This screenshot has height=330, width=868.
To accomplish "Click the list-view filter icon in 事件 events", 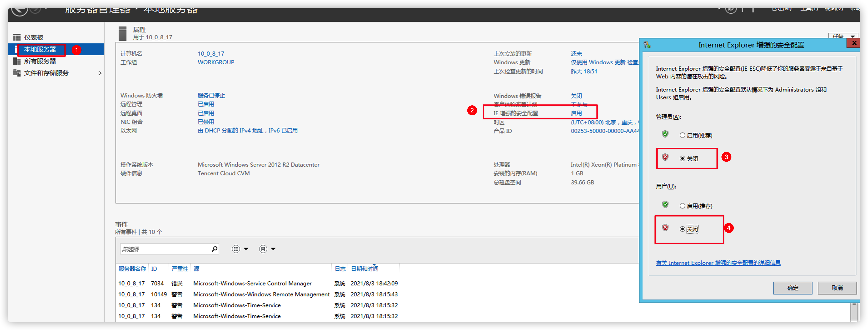I will point(236,249).
